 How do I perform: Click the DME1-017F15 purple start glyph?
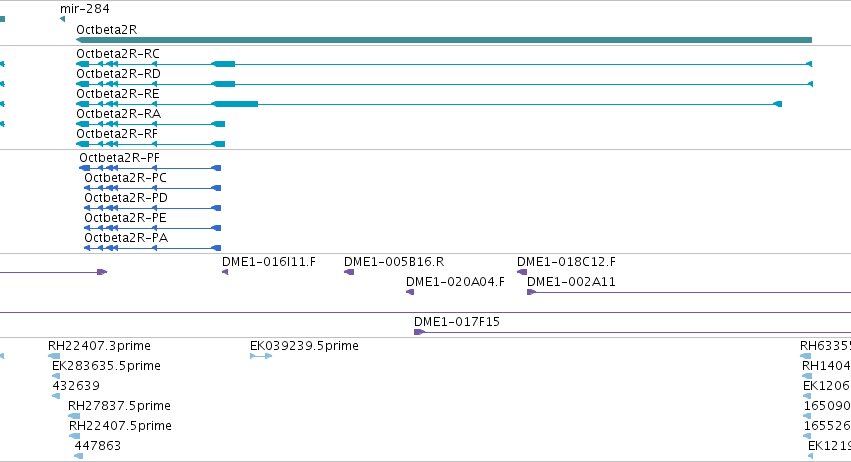419,332
